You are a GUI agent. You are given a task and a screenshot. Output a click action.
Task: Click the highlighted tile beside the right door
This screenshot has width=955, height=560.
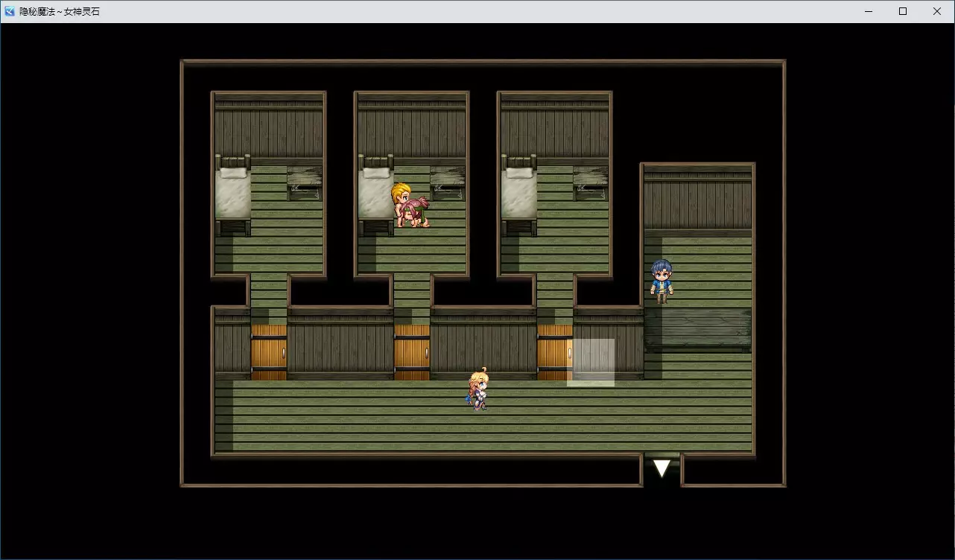coord(591,363)
